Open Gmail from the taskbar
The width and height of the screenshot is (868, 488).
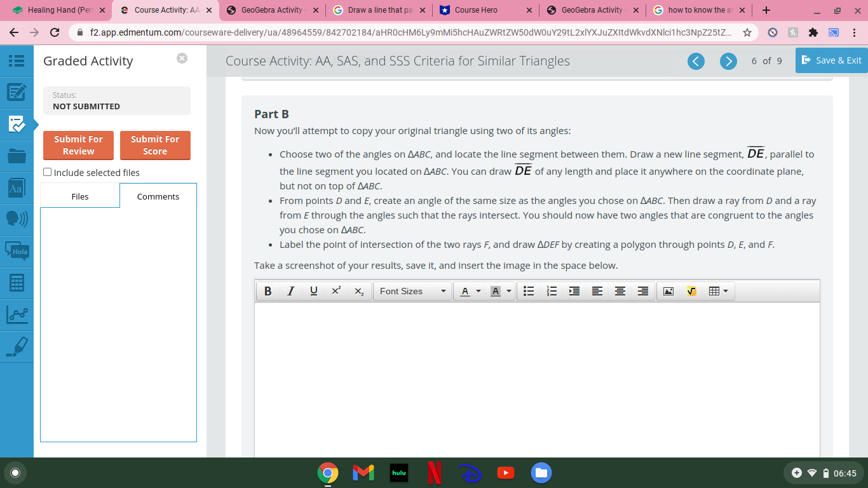pos(363,472)
